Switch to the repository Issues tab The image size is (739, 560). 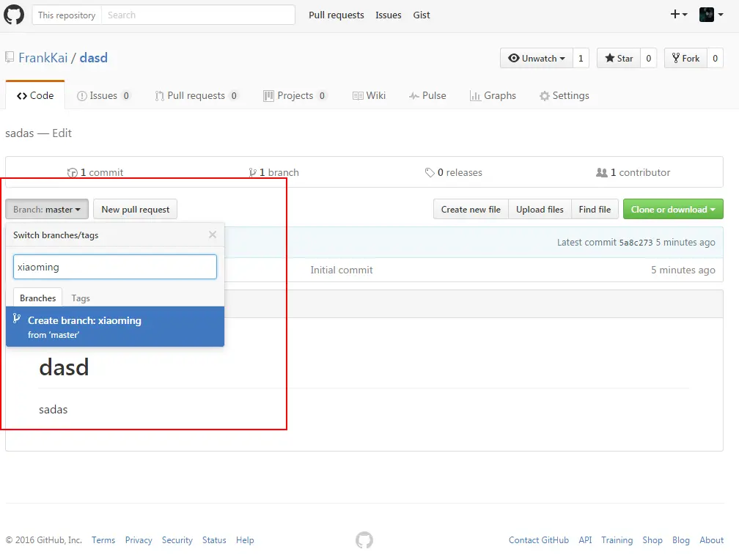pyautogui.click(x=103, y=96)
